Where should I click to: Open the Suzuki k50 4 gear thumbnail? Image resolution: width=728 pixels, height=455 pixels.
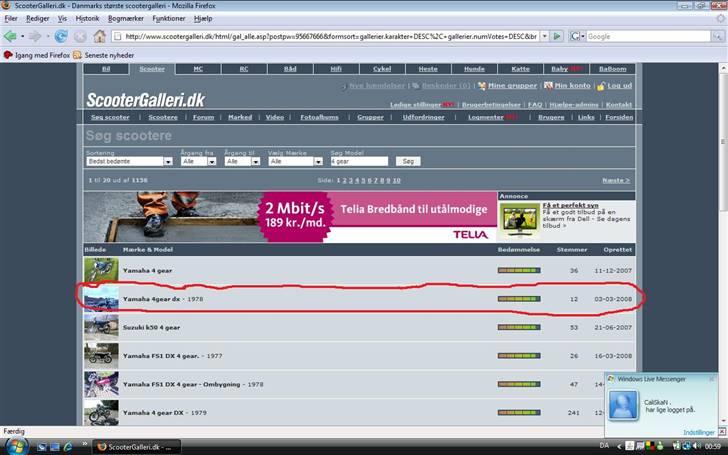101,326
